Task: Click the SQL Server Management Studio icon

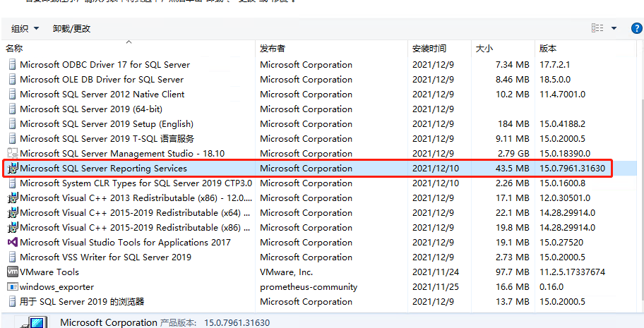Action: click(13, 153)
